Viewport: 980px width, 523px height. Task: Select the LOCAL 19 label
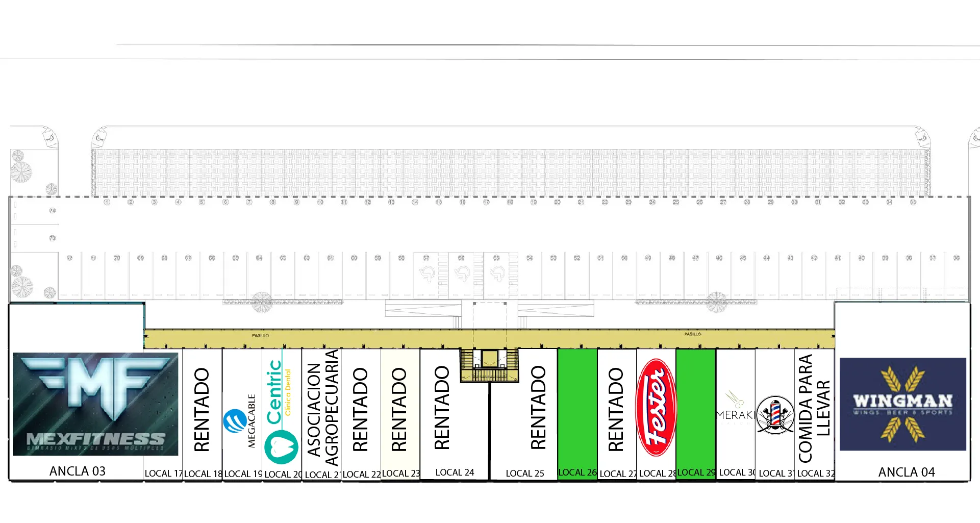pyautogui.click(x=243, y=474)
